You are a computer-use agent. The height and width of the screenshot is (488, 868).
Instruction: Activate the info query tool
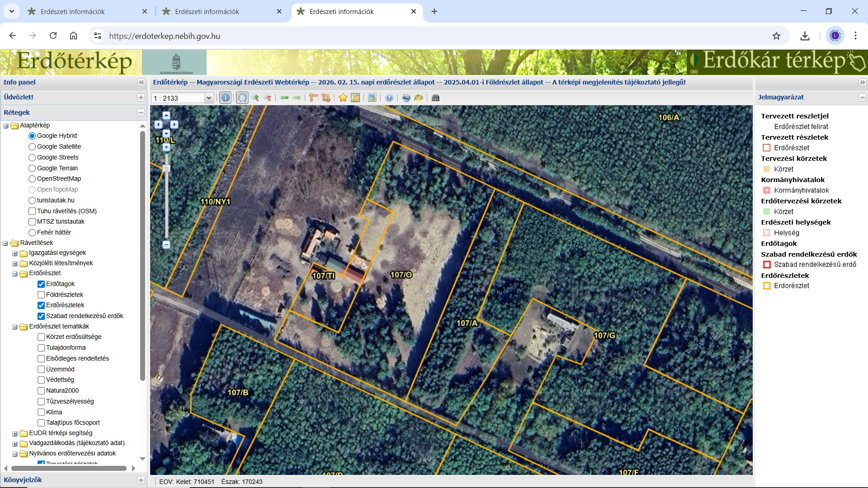point(225,98)
